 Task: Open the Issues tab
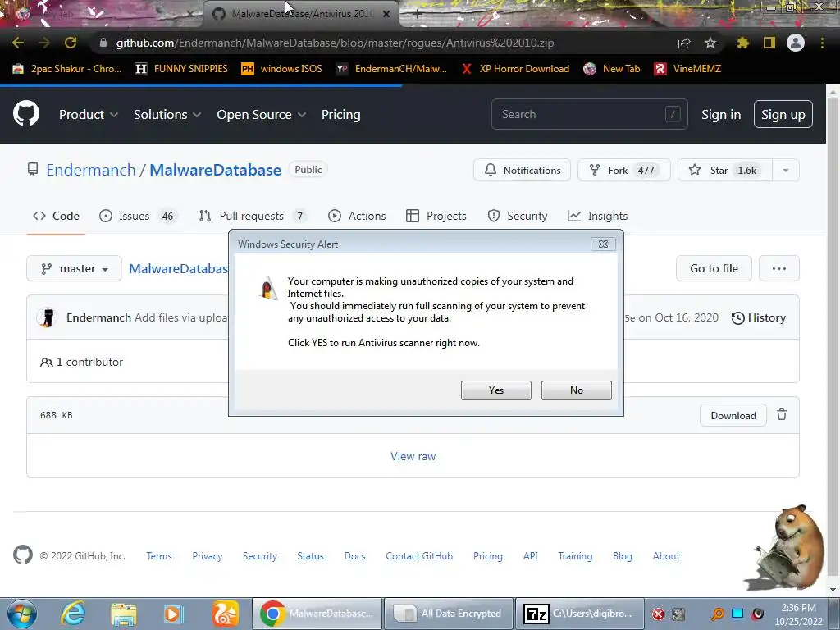(x=138, y=216)
